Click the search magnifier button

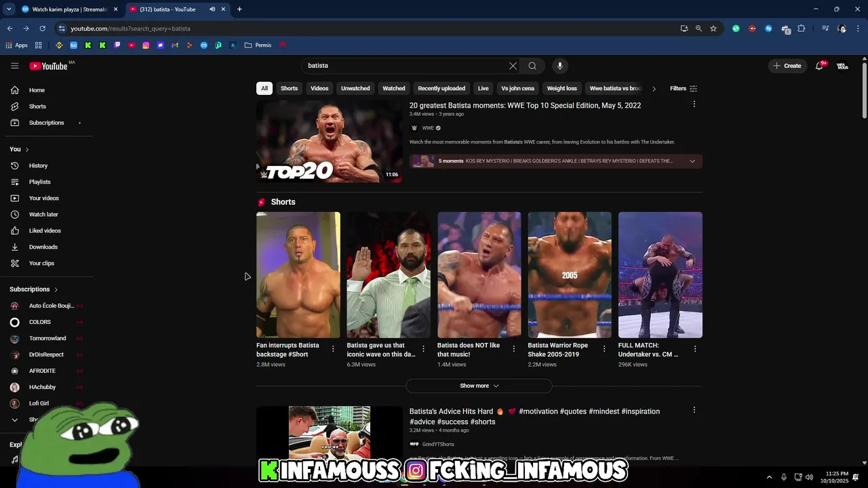coord(532,66)
